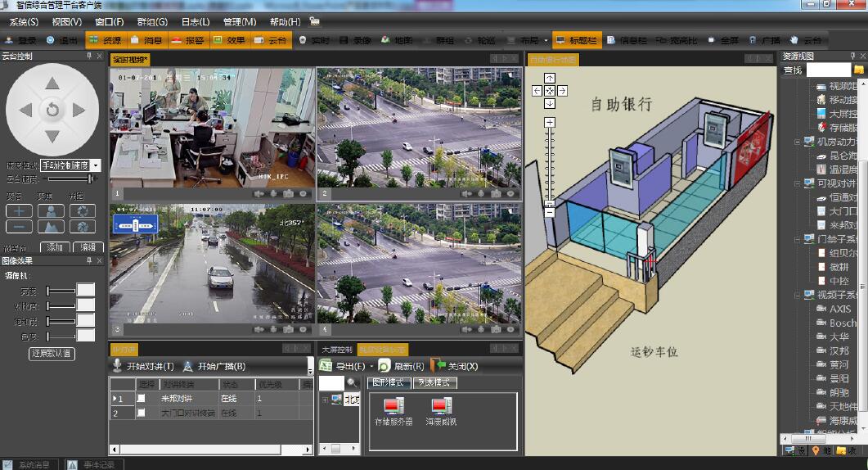Image resolution: width=868 pixels, height=470 pixels.
Task: Switch to the 列表模式 tab
Action: tap(434, 382)
